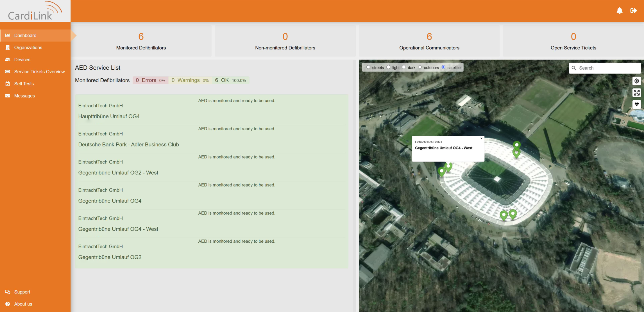644x312 pixels.
Task: Click Operational Communicators summary card
Action: click(x=429, y=41)
